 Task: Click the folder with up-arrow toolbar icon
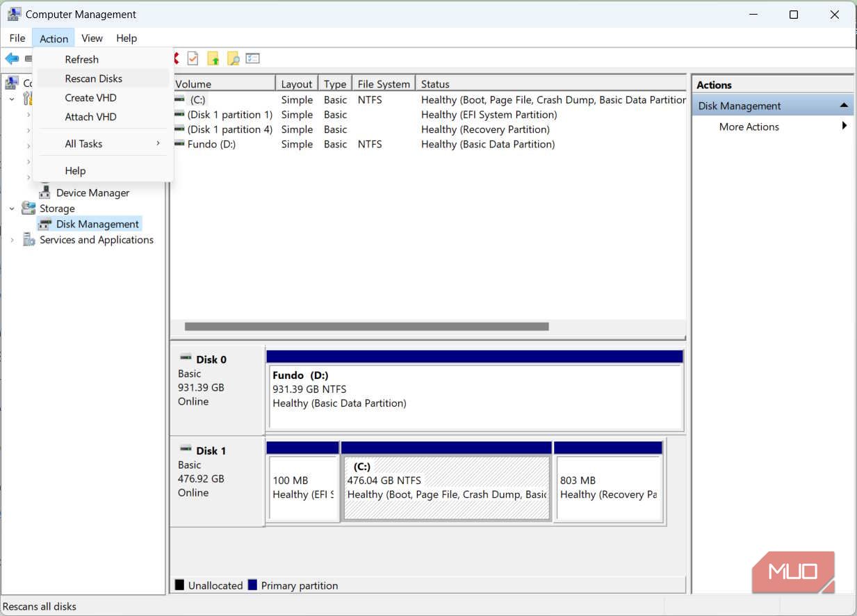point(213,58)
